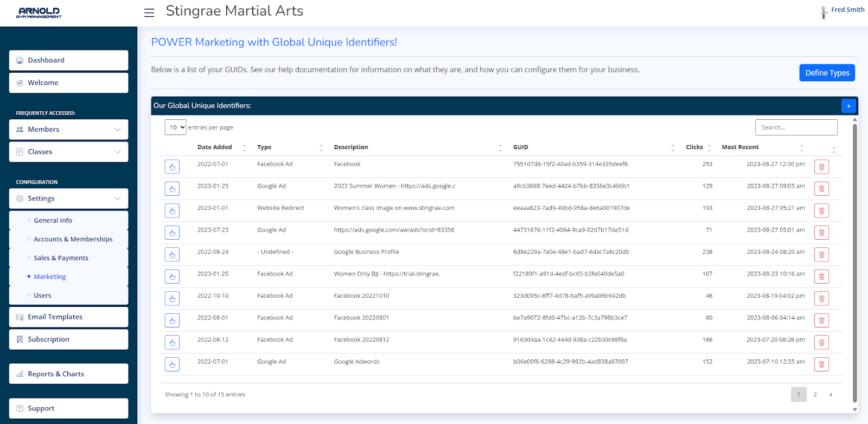
Task: Expand the Members menu
Action: pos(69,130)
